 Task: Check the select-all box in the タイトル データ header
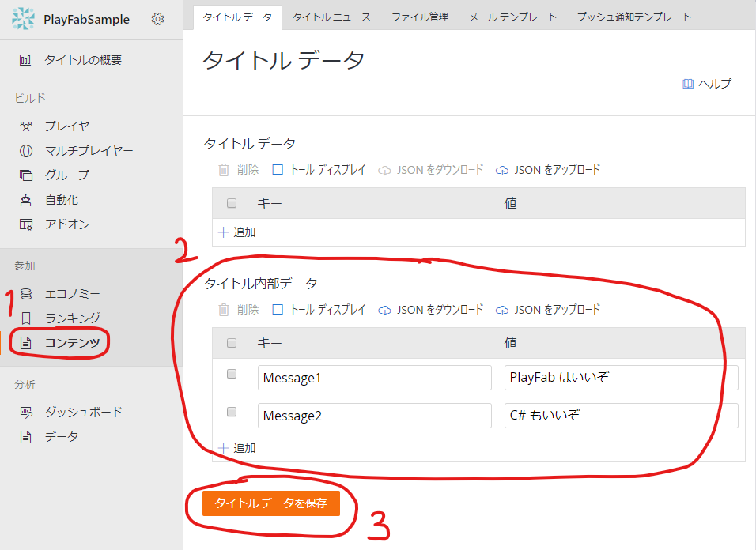[x=232, y=203]
